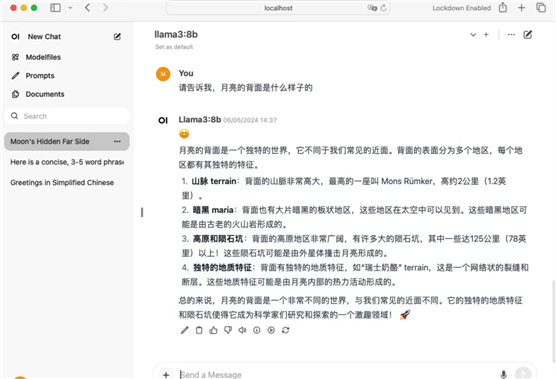
Task: Toggle the Safari sidebar button
Action: [55, 8]
